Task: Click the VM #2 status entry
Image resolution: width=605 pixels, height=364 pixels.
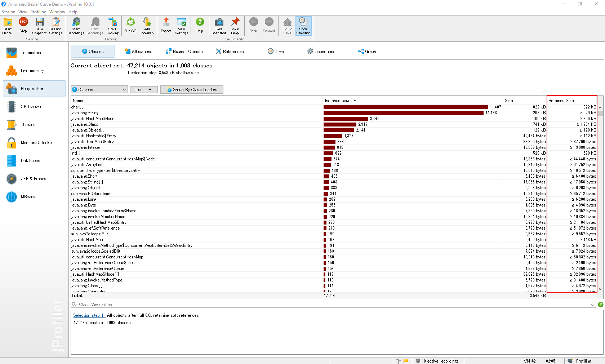Action: [x=530, y=361]
